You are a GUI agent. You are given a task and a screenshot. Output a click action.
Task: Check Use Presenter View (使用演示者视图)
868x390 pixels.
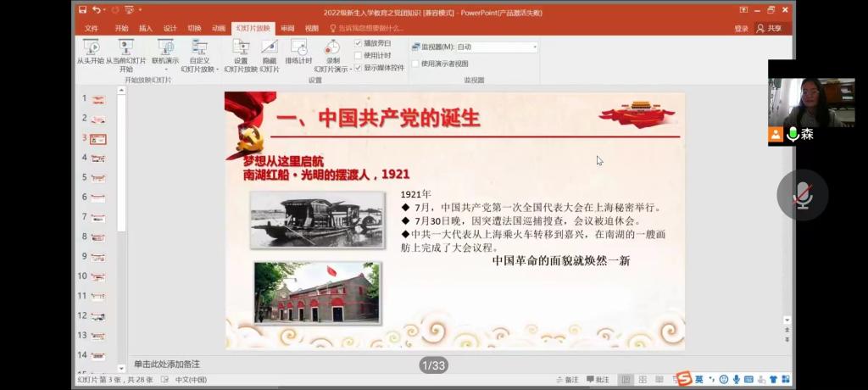click(415, 64)
